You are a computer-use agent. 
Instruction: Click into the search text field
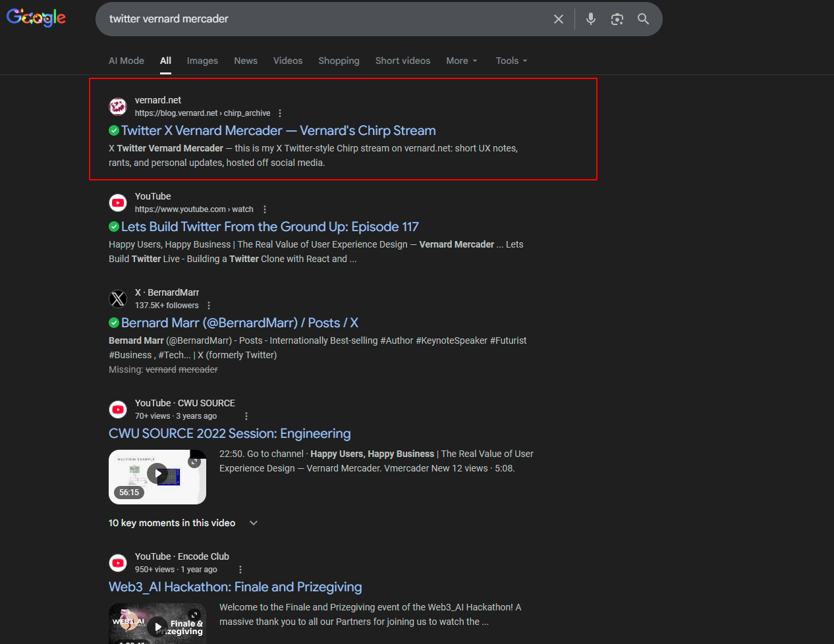point(323,19)
